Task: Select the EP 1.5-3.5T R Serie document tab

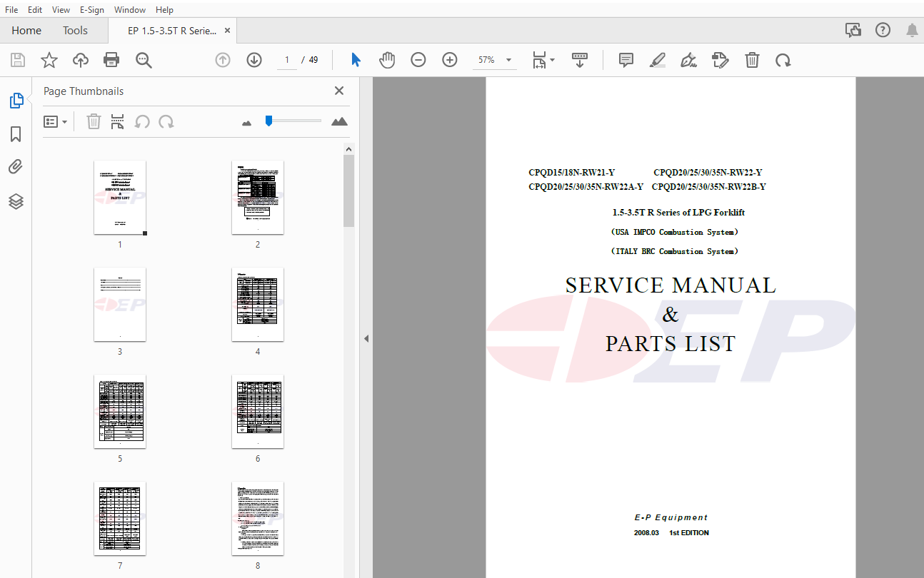Action: (x=172, y=31)
